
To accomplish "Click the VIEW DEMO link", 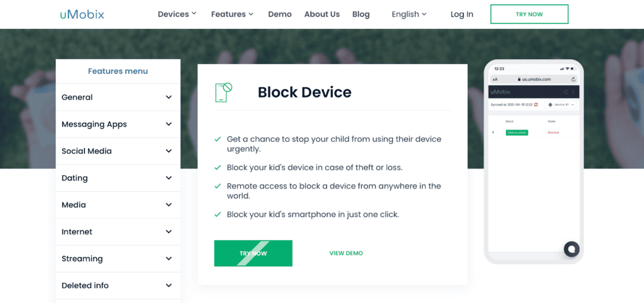I will [346, 253].
